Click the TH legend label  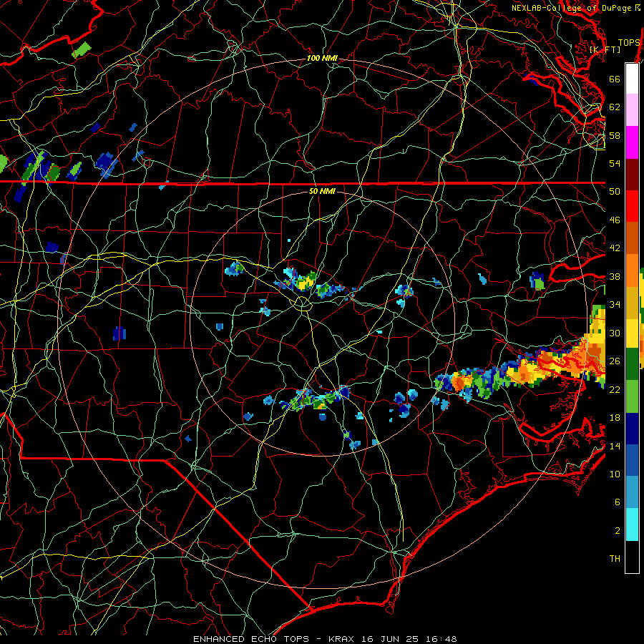[x=615, y=559]
